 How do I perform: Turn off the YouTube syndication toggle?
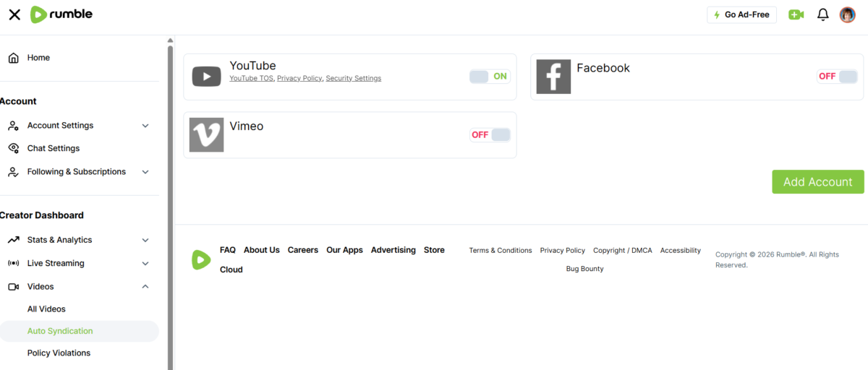[490, 77]
